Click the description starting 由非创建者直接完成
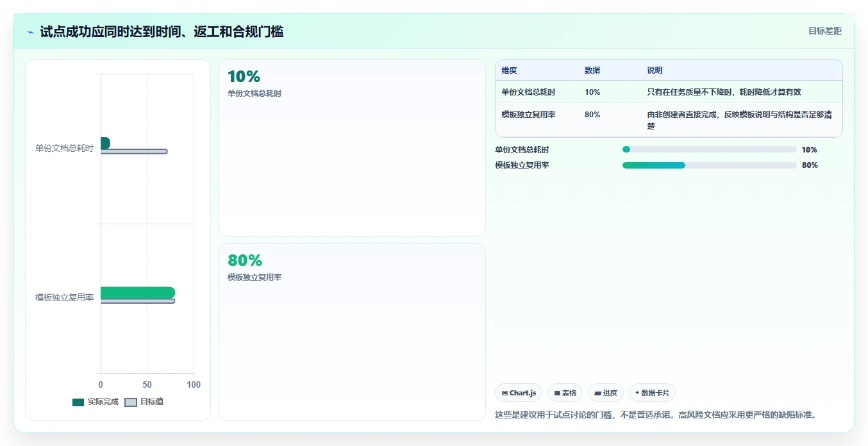The image size is (868, 446). (x=740, y=120)
